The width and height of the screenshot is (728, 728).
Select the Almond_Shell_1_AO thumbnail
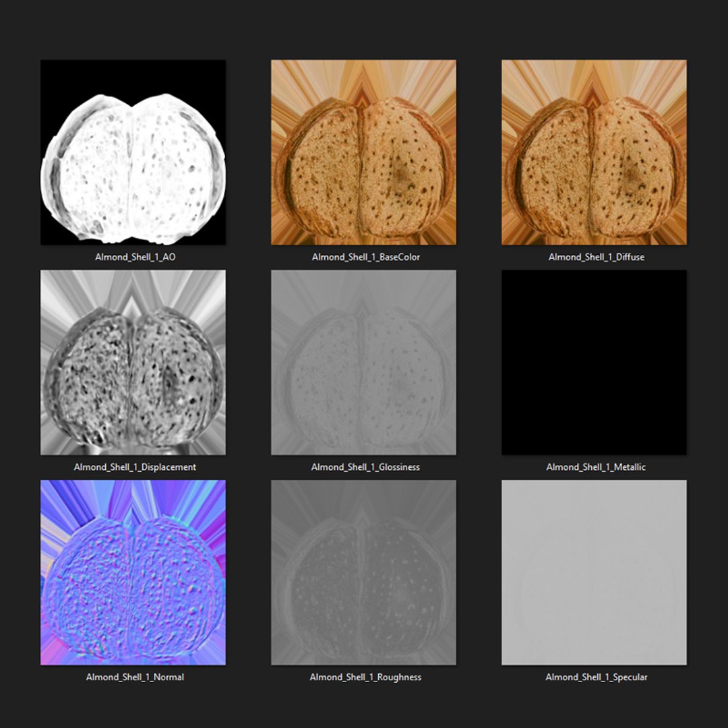[x=133, y=152]
